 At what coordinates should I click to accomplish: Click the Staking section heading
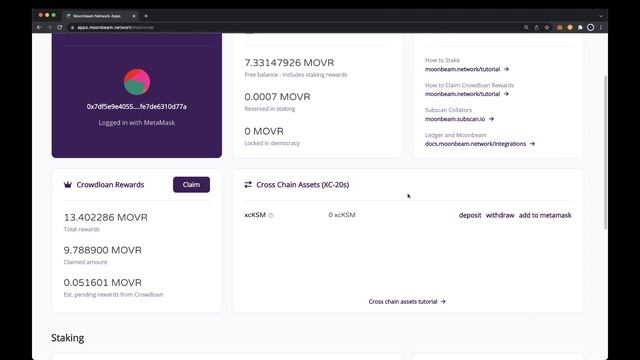68,338
